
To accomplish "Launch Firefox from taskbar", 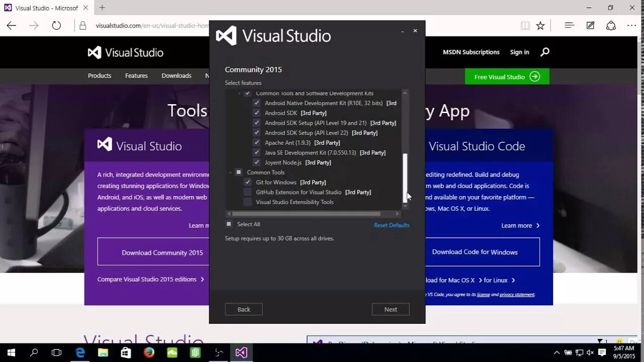I will point(149,352).
